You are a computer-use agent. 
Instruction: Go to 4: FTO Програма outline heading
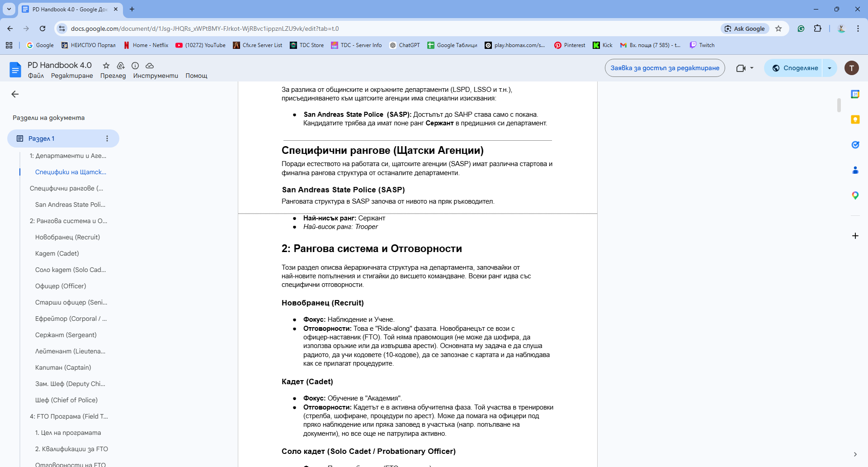coord(69,416)
